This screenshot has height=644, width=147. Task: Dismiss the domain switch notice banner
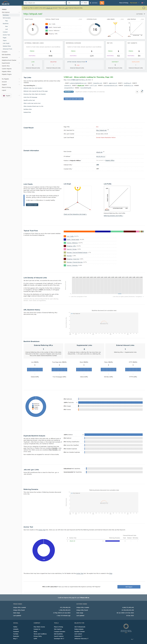144,8
